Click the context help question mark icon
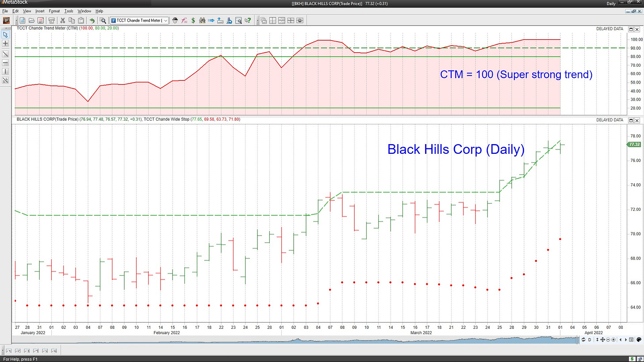644x362 pixels. [248, 20]
